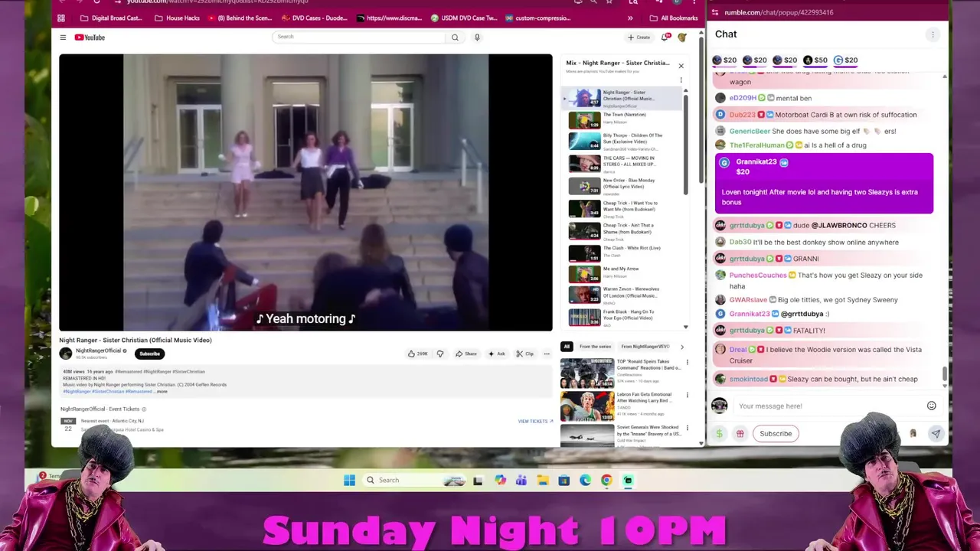Open the YouTube hamburger guide menu
Screen dimensions: 980x551
[x=63, y=37]
